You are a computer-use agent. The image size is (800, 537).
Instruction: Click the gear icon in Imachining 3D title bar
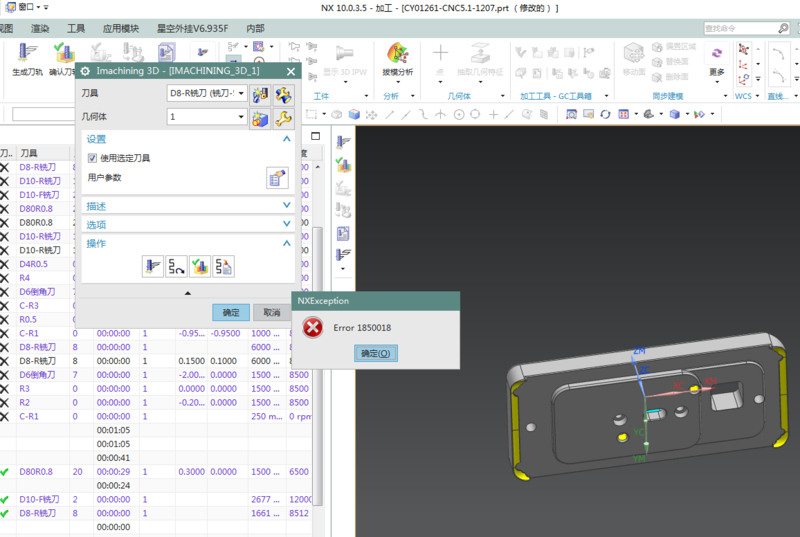click(x=85, y=71)
